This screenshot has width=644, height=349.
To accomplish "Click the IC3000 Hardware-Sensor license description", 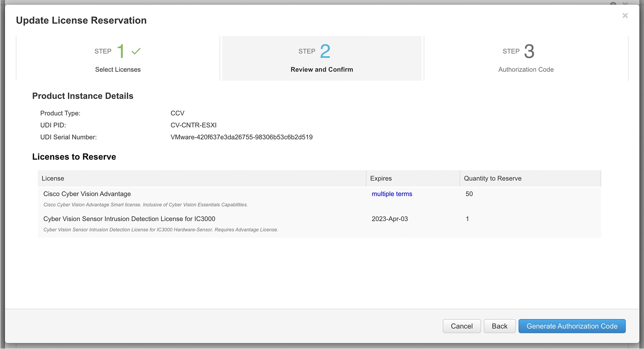I will pos(161,230).
